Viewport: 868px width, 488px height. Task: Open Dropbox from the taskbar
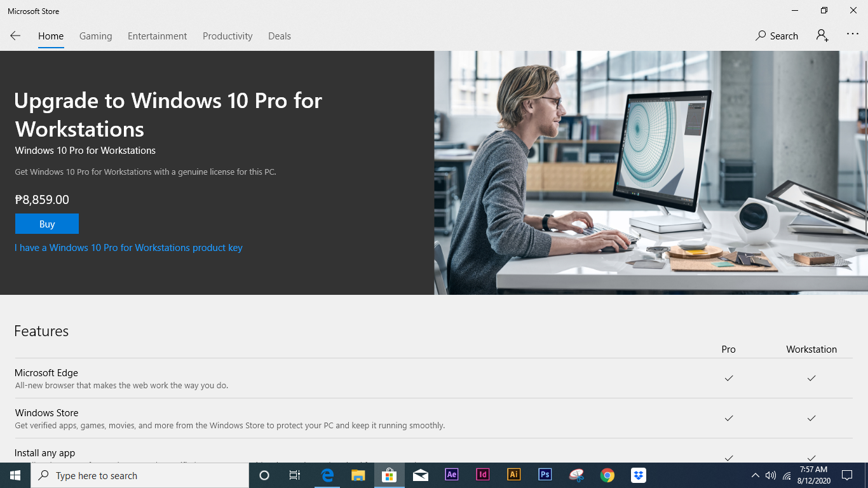point(639,475)
